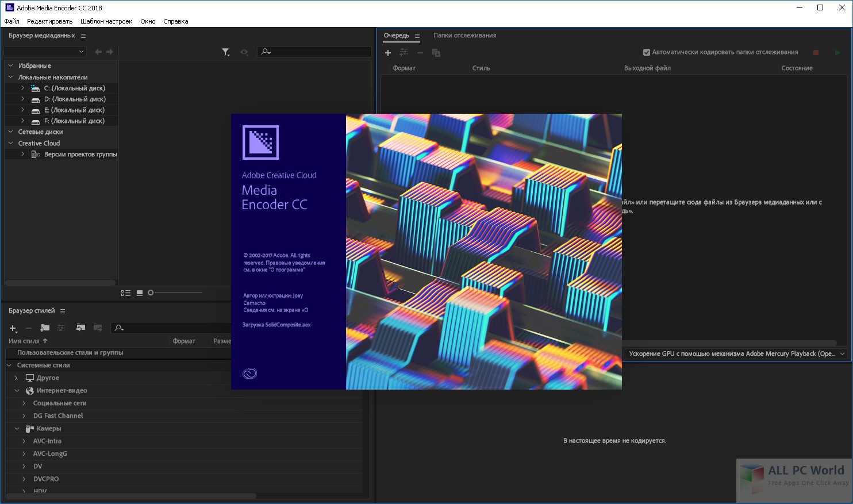Collapse the Creative Cloud section

point(10,143)
